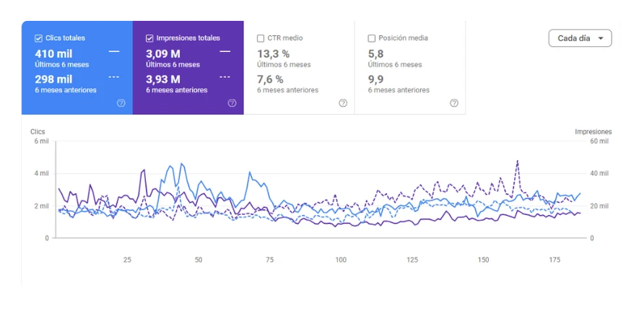Enable the CTR medio checkbox
The height and width of the screenshot is (316, 644).
click(261, 38)
